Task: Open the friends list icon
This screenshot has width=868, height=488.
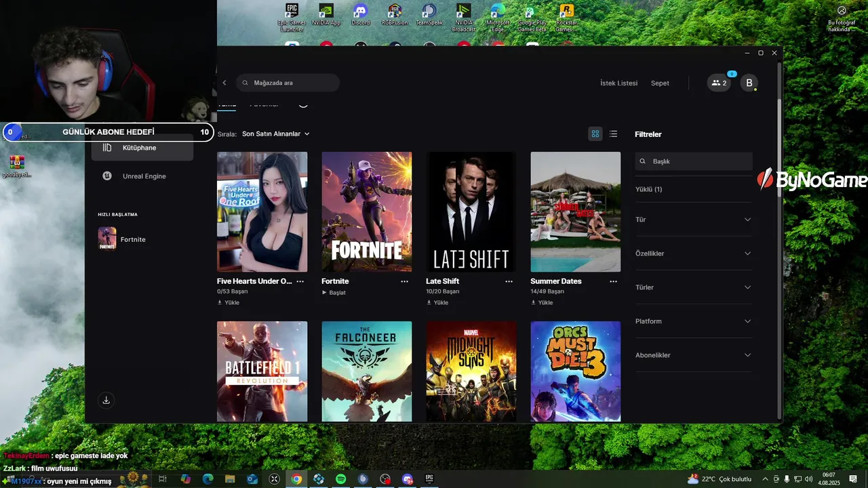Action: pos(719,83)
